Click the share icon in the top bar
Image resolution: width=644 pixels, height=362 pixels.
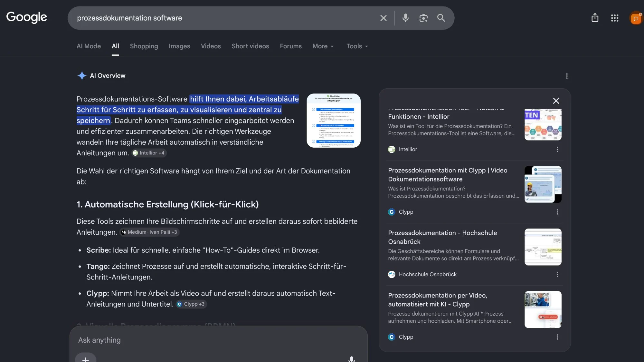pos(595,18)
